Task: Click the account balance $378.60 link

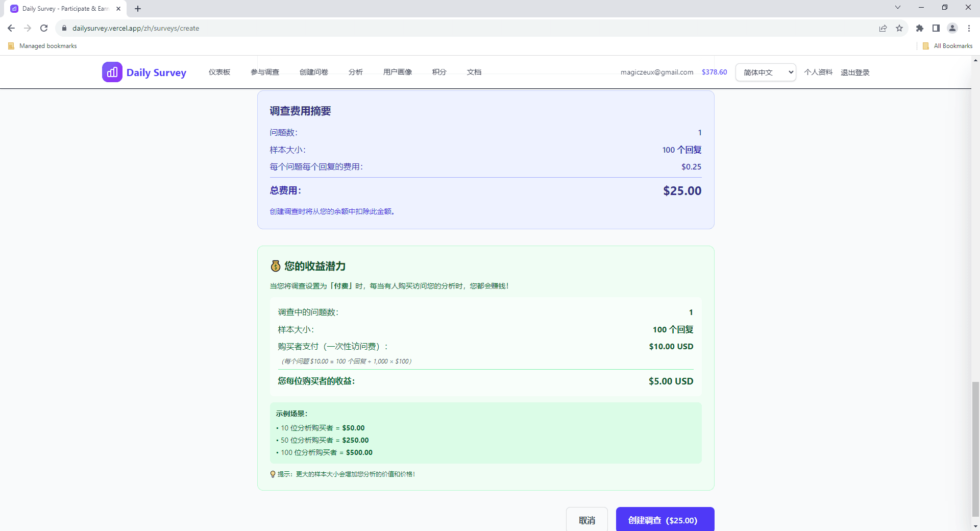Action: (x=714, y=72)
